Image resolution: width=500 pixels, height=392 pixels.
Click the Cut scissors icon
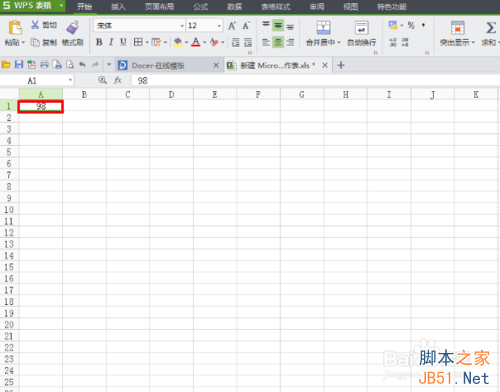point(35,24)
